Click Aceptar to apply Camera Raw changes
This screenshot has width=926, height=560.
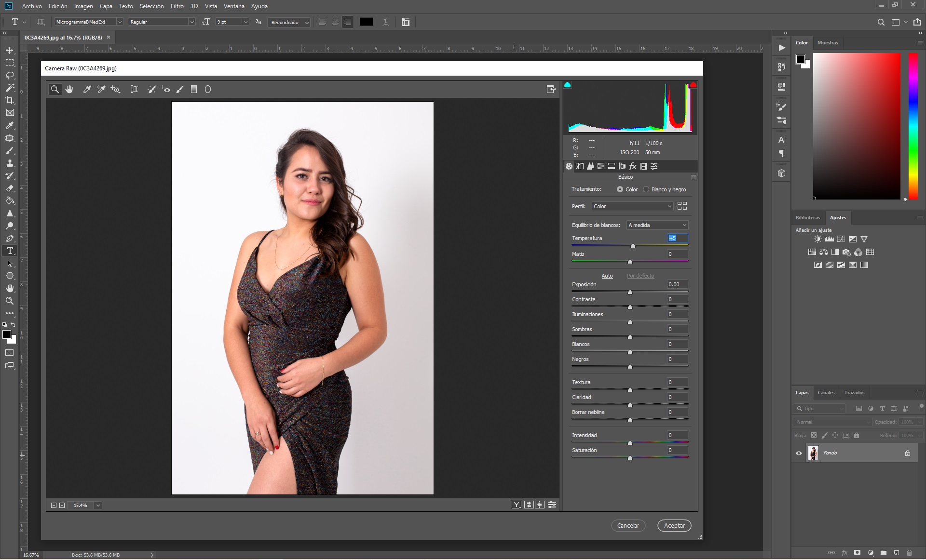click(x=674, y=525)
